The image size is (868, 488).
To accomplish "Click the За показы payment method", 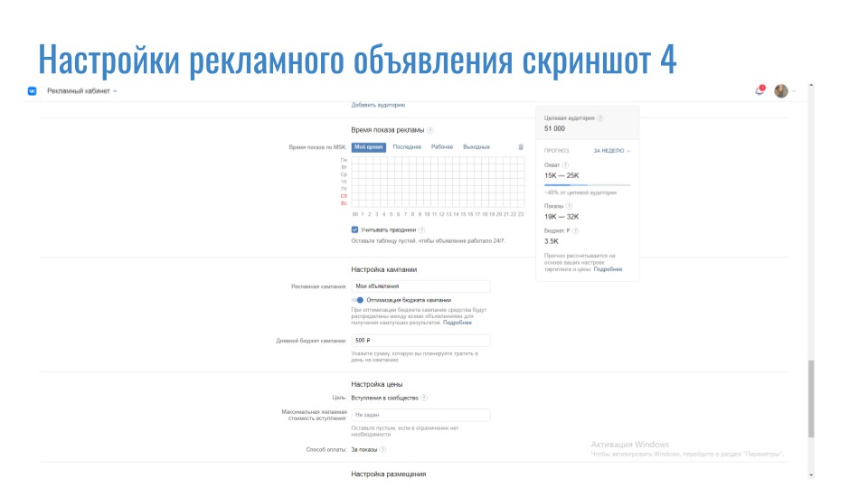I will (x=364, y=450).
